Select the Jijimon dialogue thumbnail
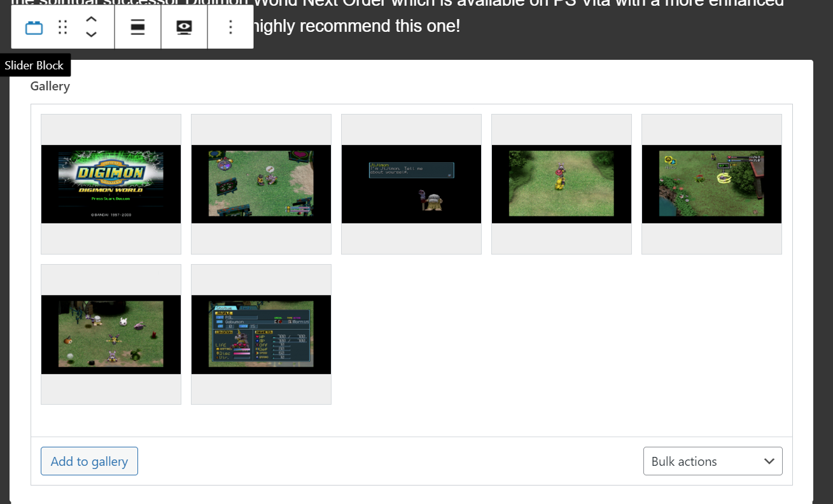The height and width of the screenshot is (504, 833). click(x=411, y=184)
